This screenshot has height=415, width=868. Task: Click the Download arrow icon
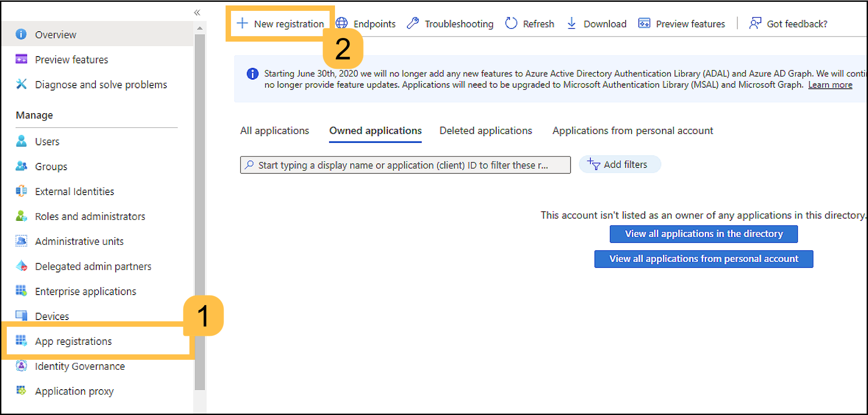[571, 24]
